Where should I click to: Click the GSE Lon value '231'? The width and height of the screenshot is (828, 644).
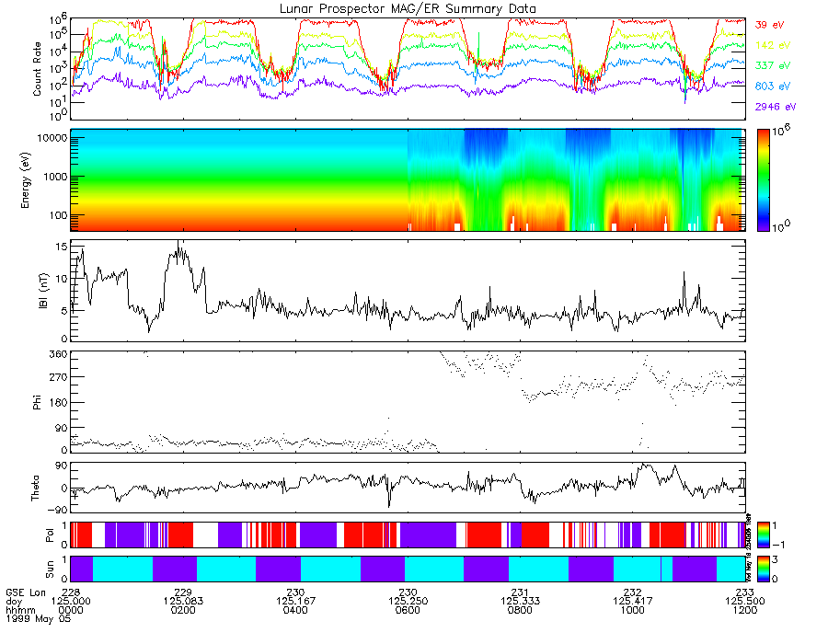(x=520, y=592)
